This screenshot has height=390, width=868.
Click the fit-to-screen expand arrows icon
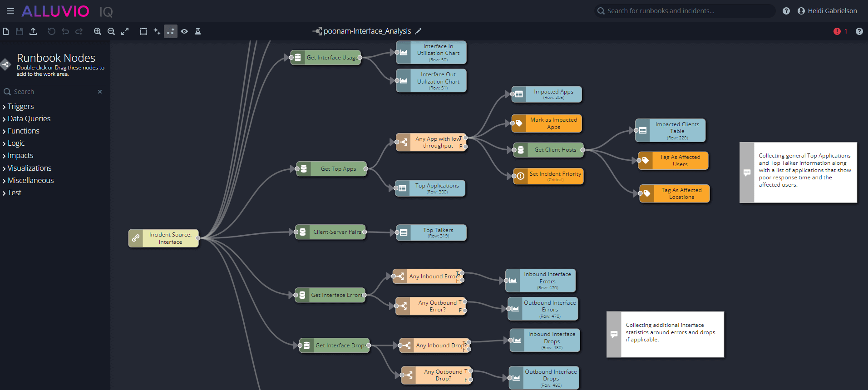tap(125, 31)
